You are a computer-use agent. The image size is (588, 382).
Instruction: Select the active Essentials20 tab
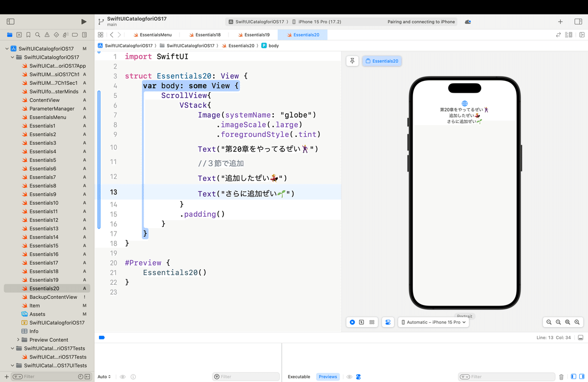pyautogui.click(x=302, y=35)
